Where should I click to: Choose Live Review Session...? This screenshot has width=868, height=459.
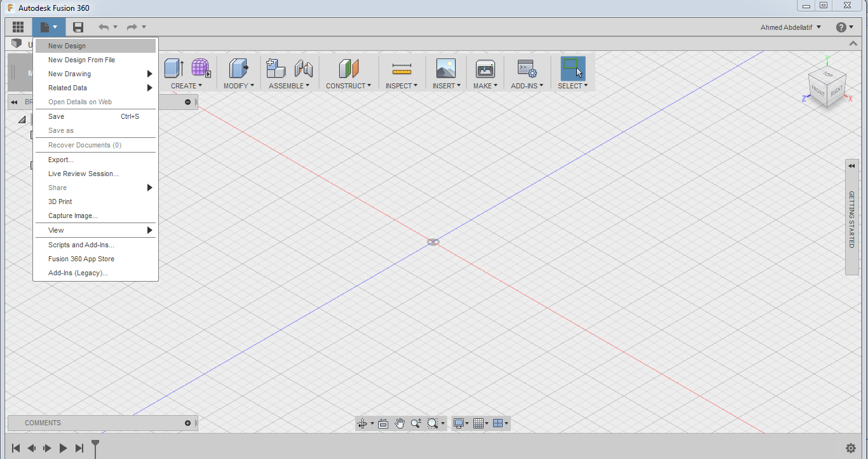(95, 174)
